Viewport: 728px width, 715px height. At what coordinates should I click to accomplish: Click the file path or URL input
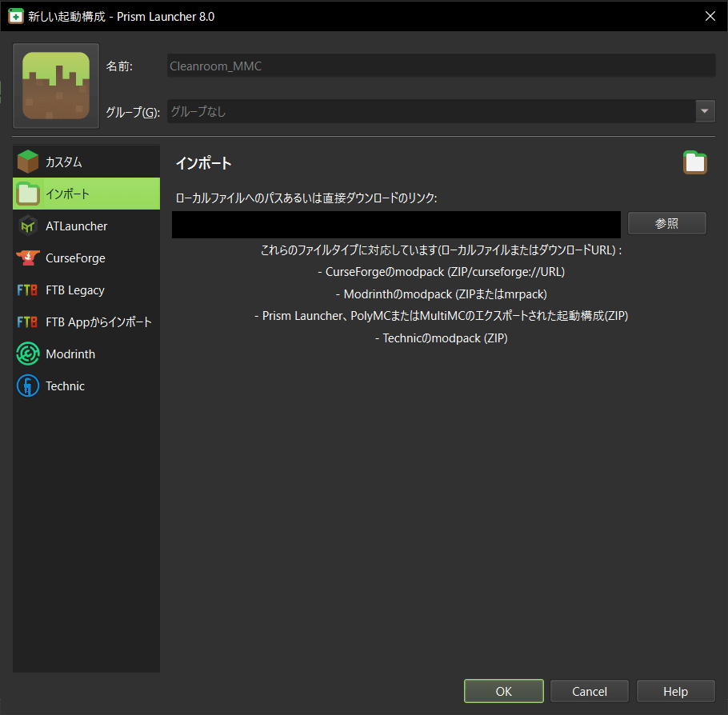pyautogui.click(x=396, y=225)
